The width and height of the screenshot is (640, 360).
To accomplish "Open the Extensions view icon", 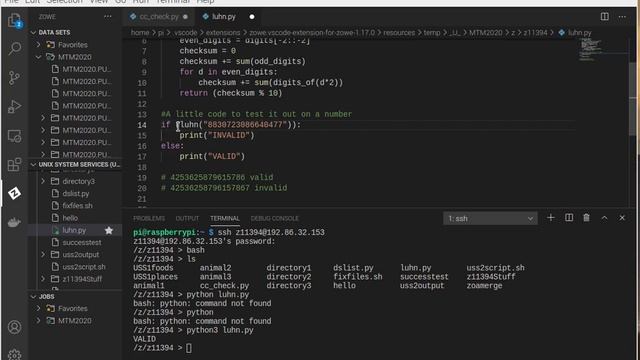I will tap(15, 165).
